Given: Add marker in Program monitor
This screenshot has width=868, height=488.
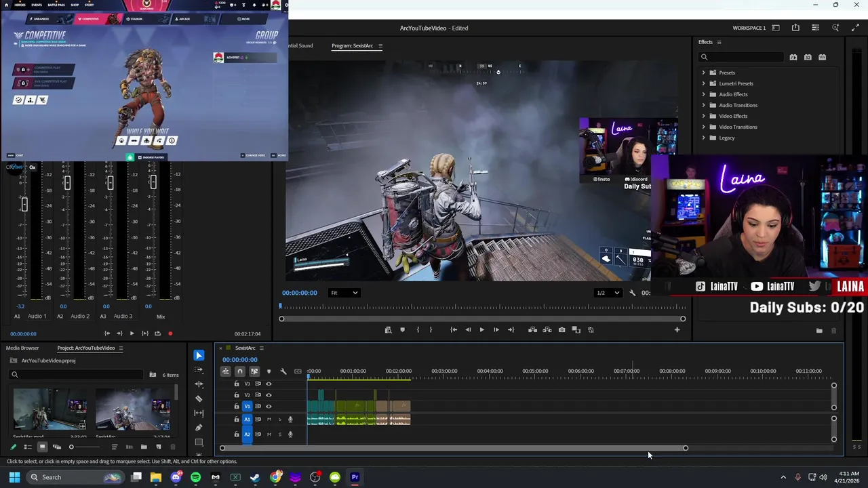Looking at the screenshot, I should click(402, 330).
